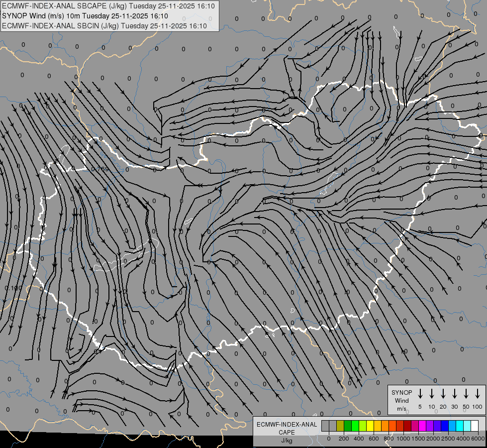This screenshot has height=448, width=487.
Task: Click the sky blue swatch right of 2500
Action: [x=452, y=426]
